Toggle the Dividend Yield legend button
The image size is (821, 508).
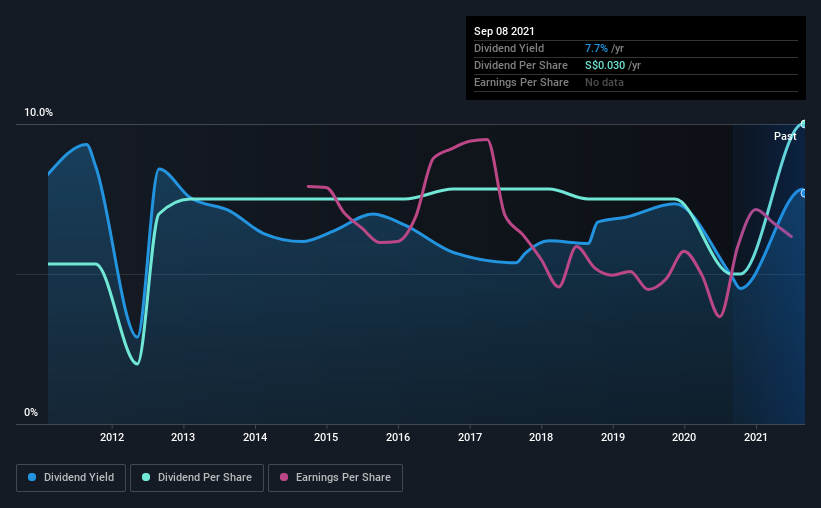[71, 478]
